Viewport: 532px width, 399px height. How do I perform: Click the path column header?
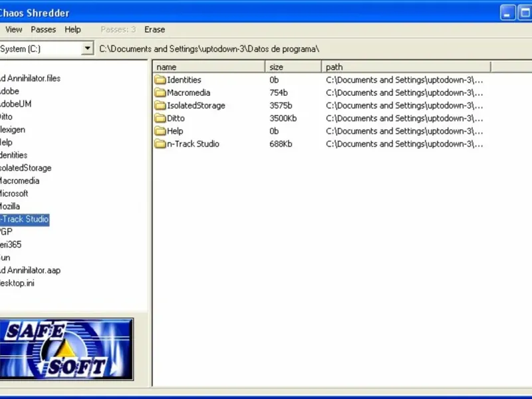coord(406,67)
